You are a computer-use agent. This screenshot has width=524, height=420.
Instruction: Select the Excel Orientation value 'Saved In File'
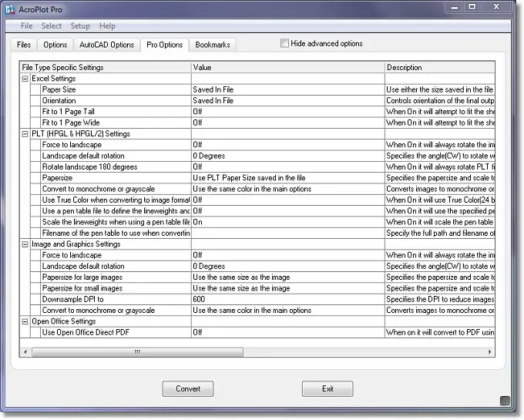tap(288, 101)
